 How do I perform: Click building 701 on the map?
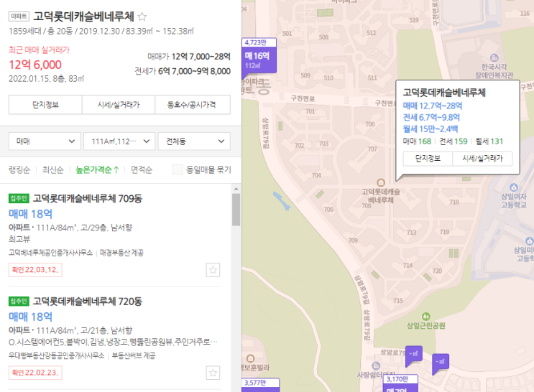(x=310, y=111)
